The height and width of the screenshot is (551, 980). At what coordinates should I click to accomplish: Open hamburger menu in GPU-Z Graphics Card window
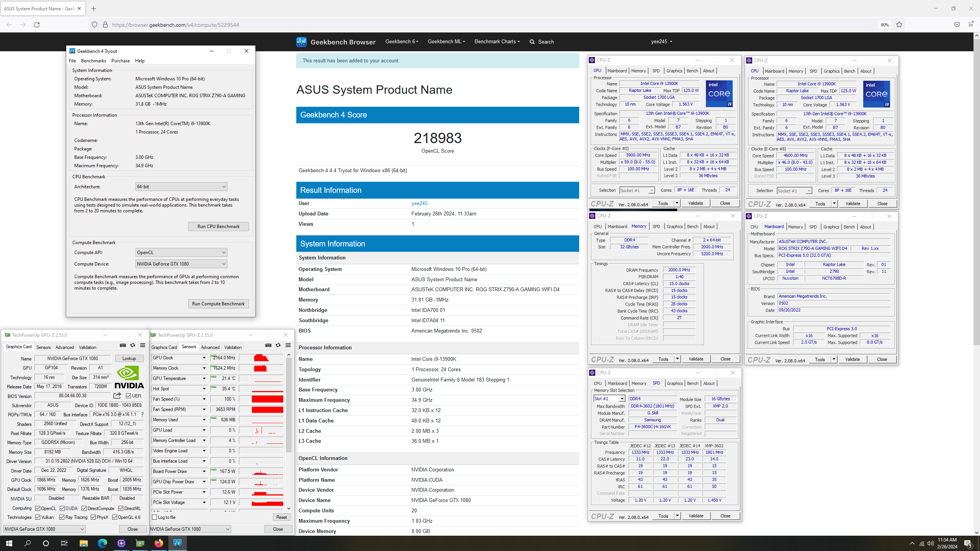(x=142, y=345)
